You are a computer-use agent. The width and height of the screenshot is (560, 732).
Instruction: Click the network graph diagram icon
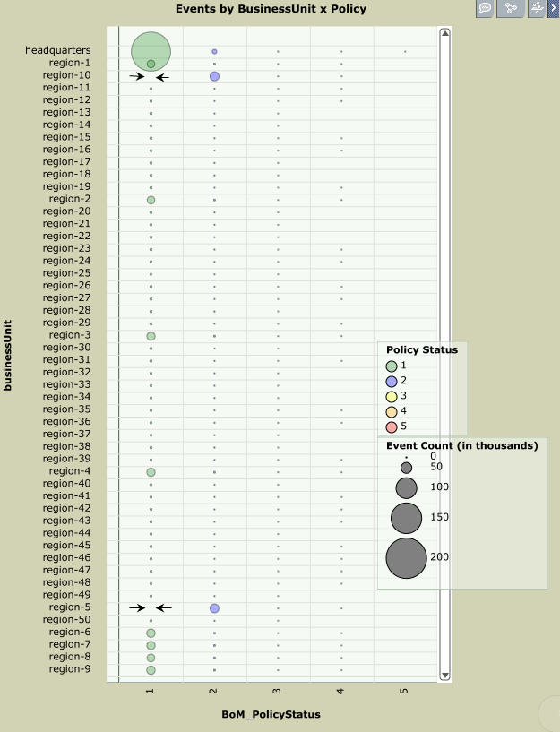pos(511,8)
